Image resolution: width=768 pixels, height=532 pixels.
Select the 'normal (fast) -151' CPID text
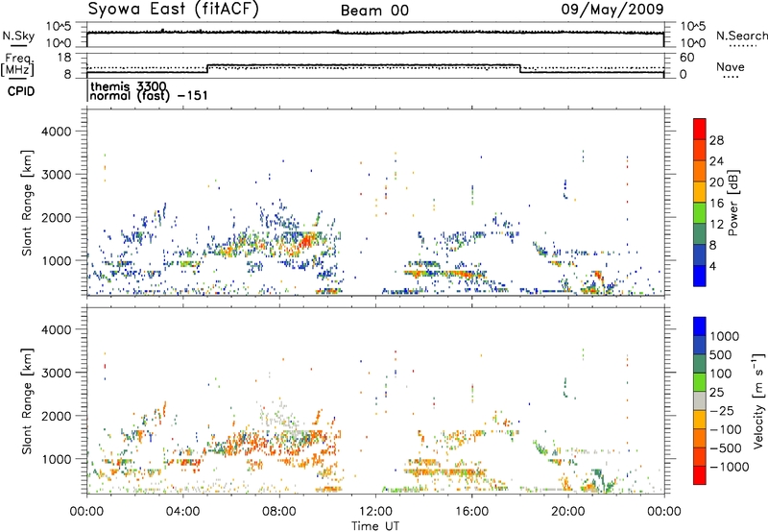[x=149, y=96]
